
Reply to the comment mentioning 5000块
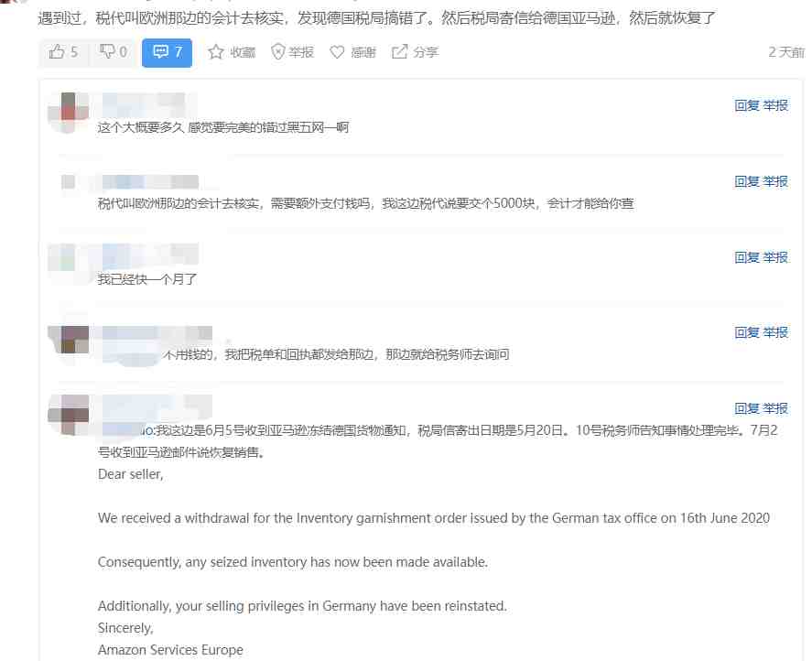747,181
